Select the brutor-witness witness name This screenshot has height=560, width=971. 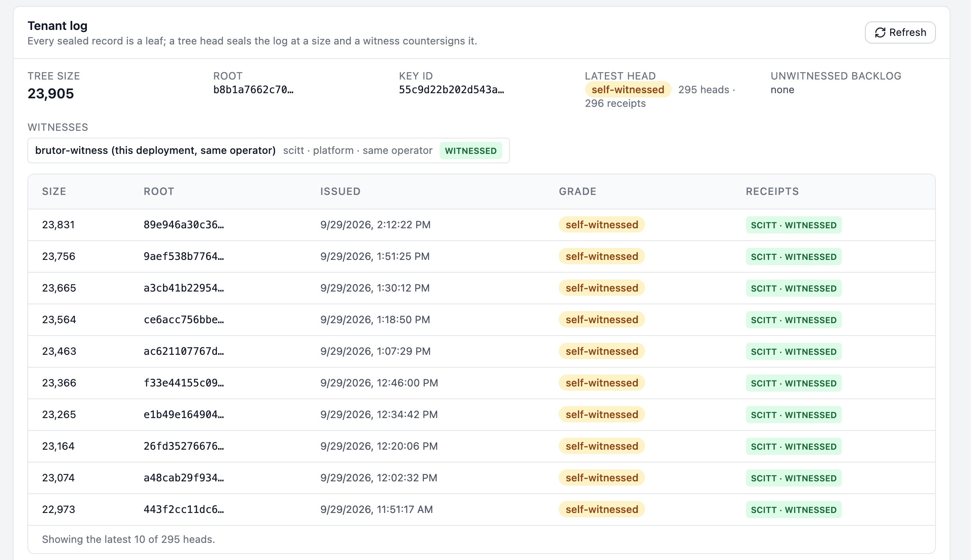tap(155, 150)
